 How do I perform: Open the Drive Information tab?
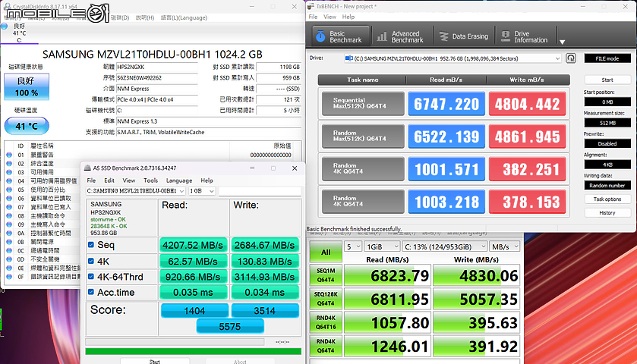525,36
